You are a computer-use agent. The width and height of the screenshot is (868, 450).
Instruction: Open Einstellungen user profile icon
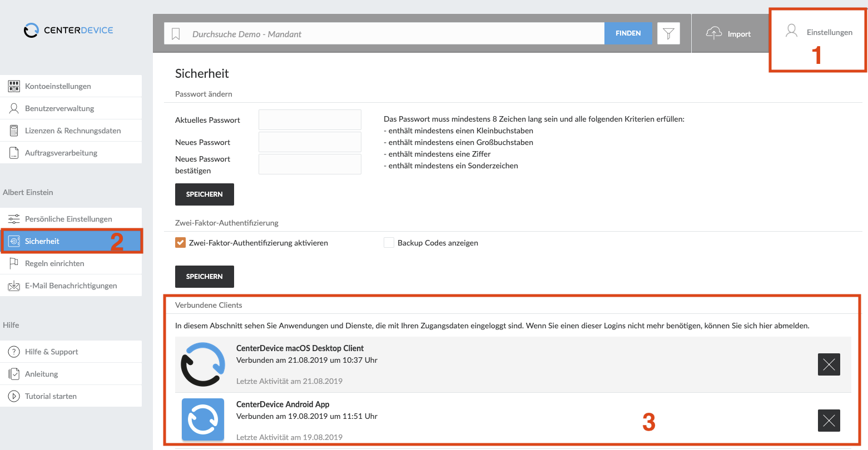click(791, 31)
